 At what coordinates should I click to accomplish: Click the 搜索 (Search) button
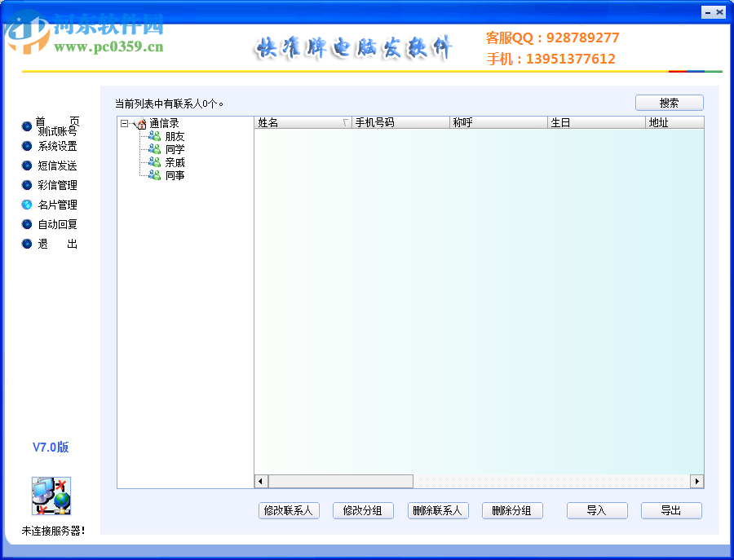click(669, 103)
